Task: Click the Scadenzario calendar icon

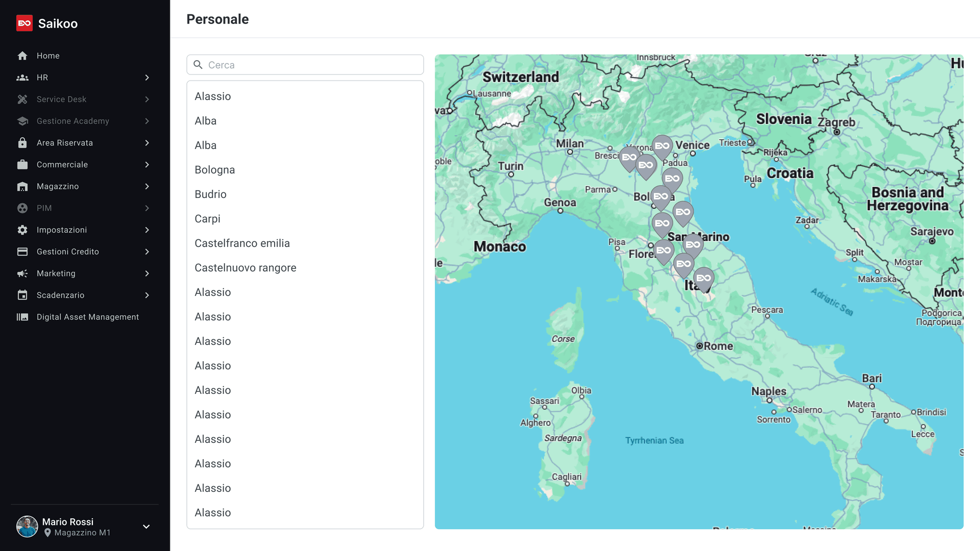Action: point(22,295)
